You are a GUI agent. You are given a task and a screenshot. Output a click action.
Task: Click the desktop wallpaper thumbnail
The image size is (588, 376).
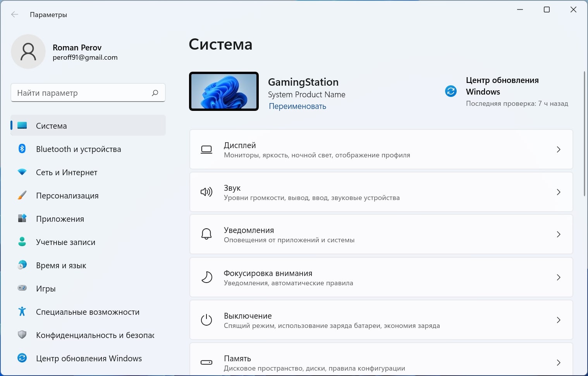point(224,91)
